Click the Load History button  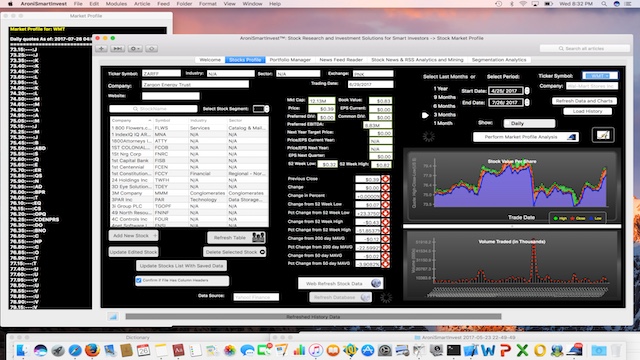[x=587, y=111]
